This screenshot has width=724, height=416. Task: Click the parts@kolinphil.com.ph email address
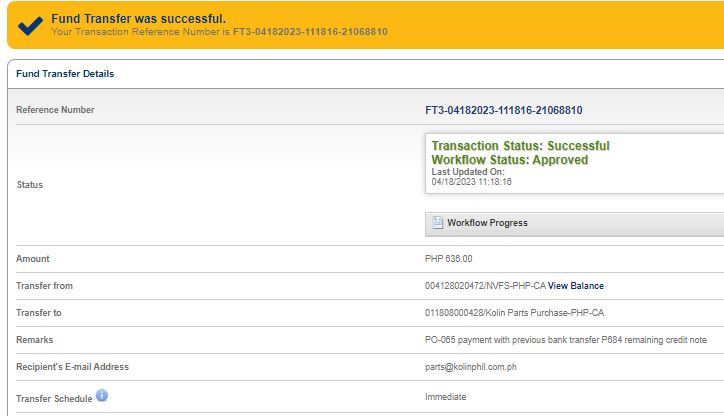[x=471, y=367]
